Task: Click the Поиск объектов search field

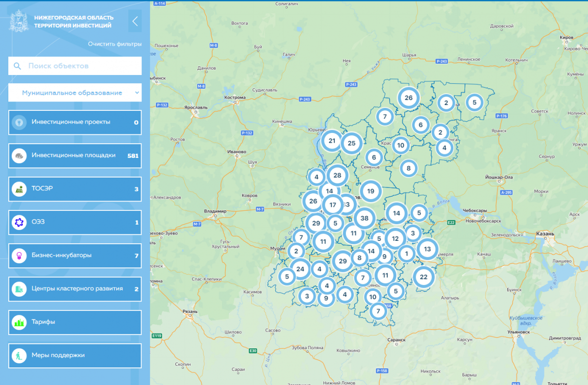Action: (x=75, y=66)
